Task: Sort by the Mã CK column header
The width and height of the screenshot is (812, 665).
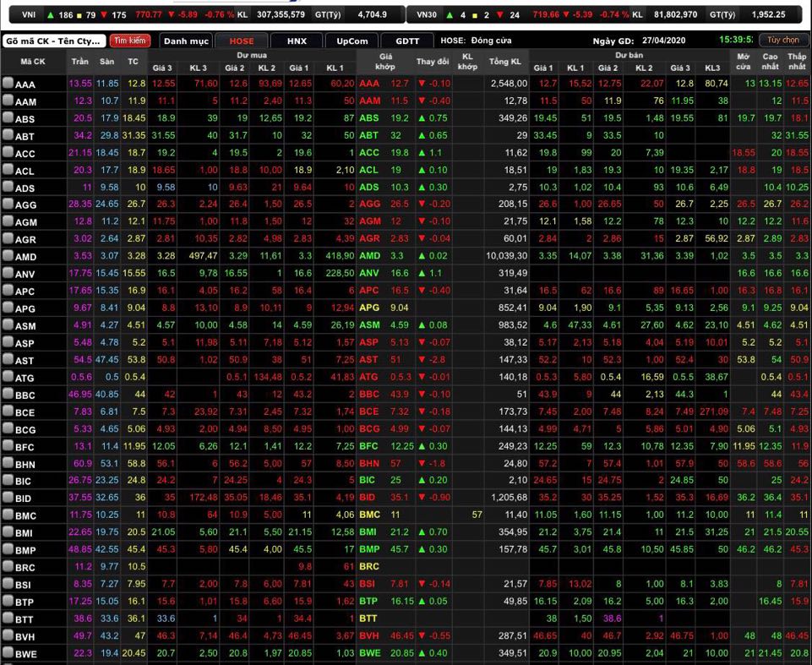Action: pos(33,62)
